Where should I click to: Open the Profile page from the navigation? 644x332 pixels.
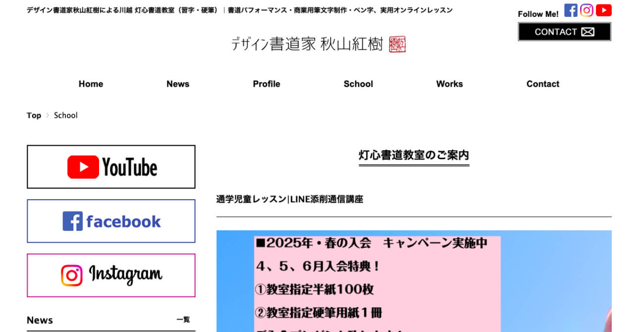[266, 84]
